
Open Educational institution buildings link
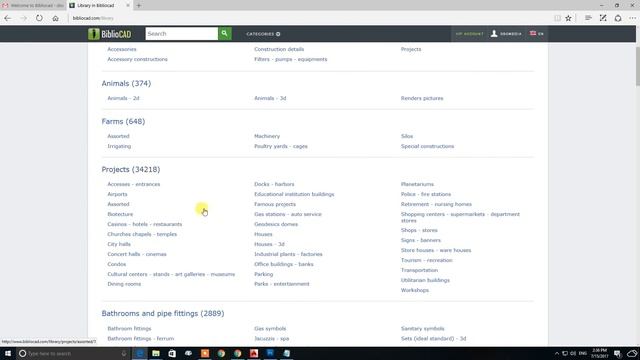tap(294, 194)
